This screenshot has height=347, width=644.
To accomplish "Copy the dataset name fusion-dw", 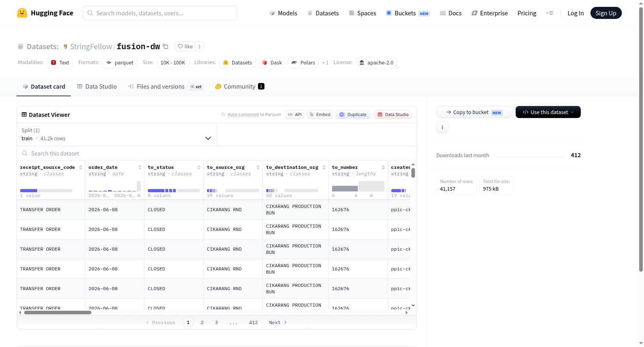I will coord(165,46).
